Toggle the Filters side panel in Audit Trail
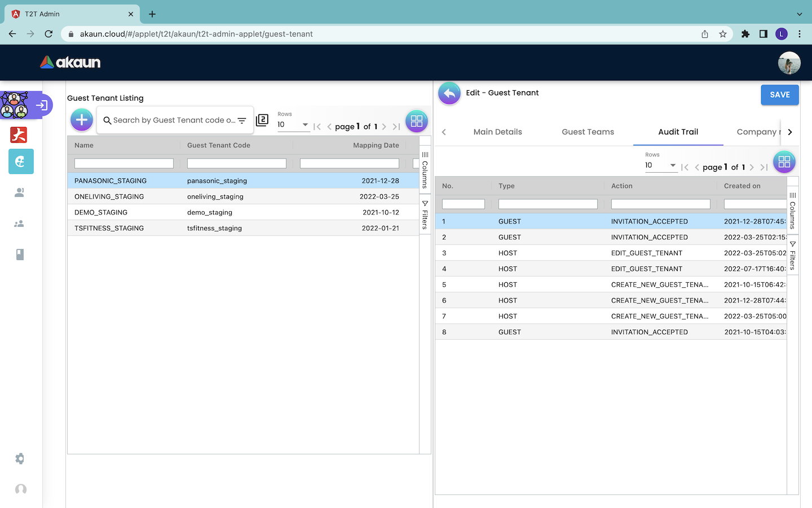Viewport: 812px width, 508px height. 793,256
